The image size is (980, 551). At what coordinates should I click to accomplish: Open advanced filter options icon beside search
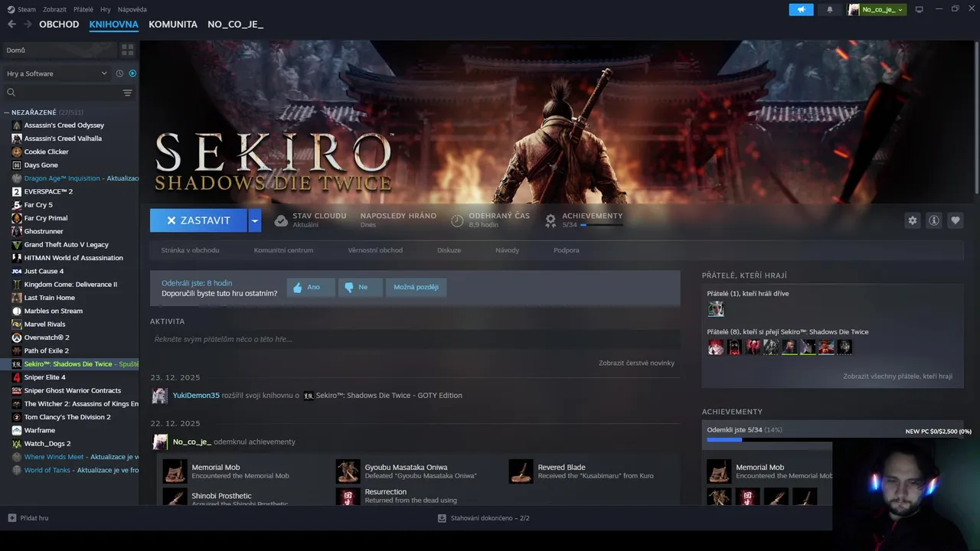click(x=127, y=93)
